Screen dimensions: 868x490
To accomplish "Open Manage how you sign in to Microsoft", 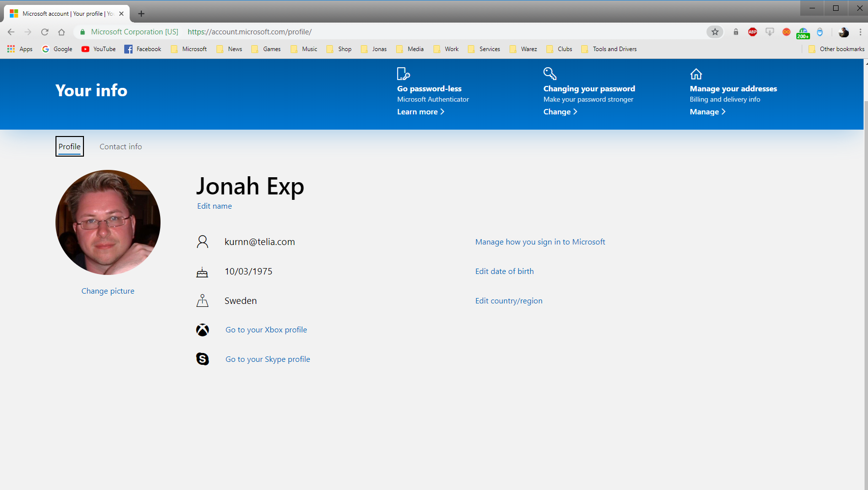I will (x=540, y=242).
